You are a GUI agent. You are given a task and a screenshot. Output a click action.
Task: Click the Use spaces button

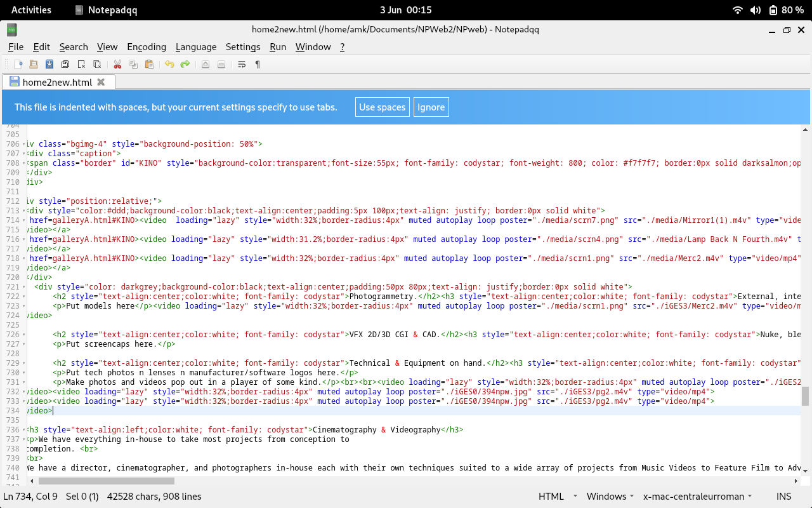(x=382, y=107)
